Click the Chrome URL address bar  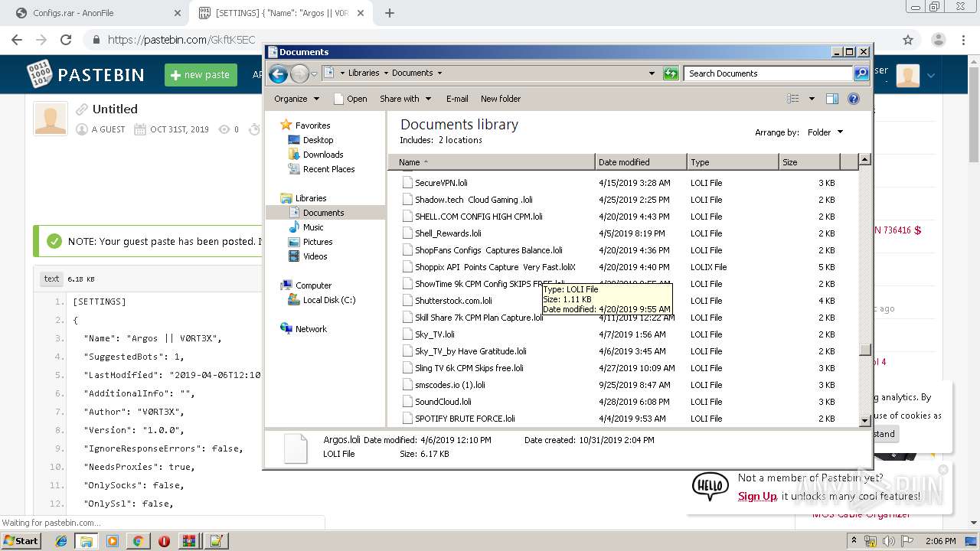click(x=490, y=40)
